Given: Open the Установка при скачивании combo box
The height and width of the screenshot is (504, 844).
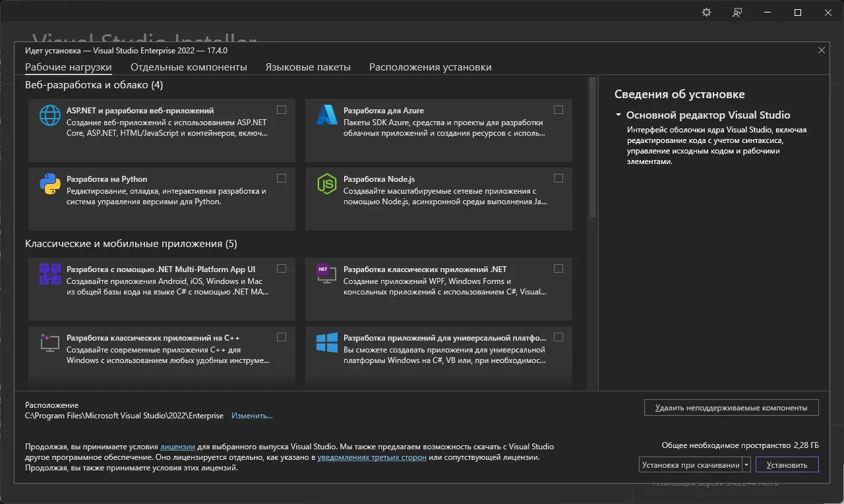Looking at the screenshot, I should 690,464.
